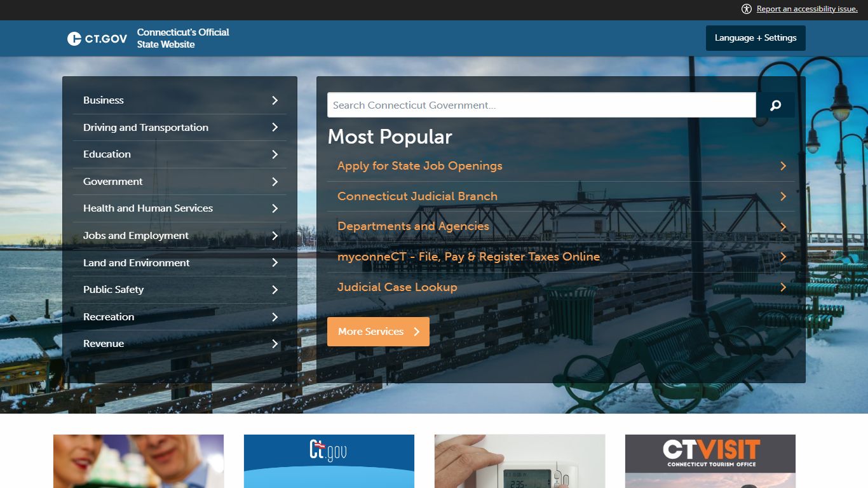This screenshot has width=868, height=488.
Task: Expand the Recreation chevron arrow
Action: point(275,317)
